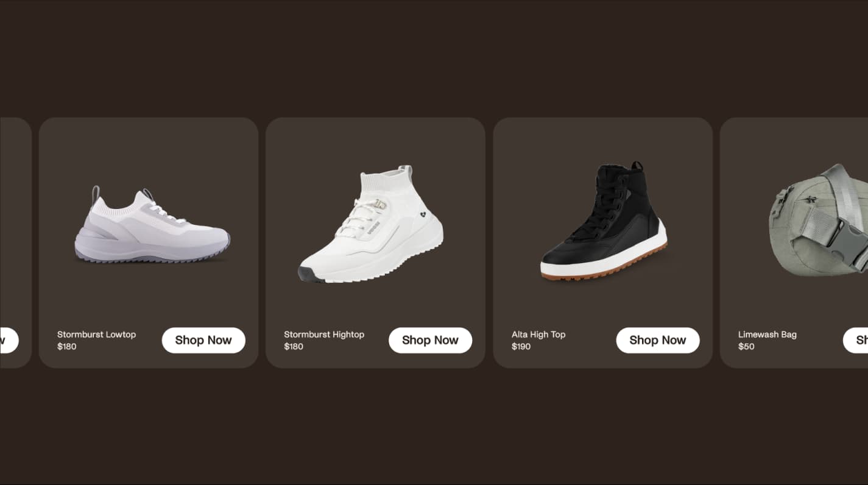
Task: Click Shop Now for Stormburst Lowtop
Action: coord(203,340)
